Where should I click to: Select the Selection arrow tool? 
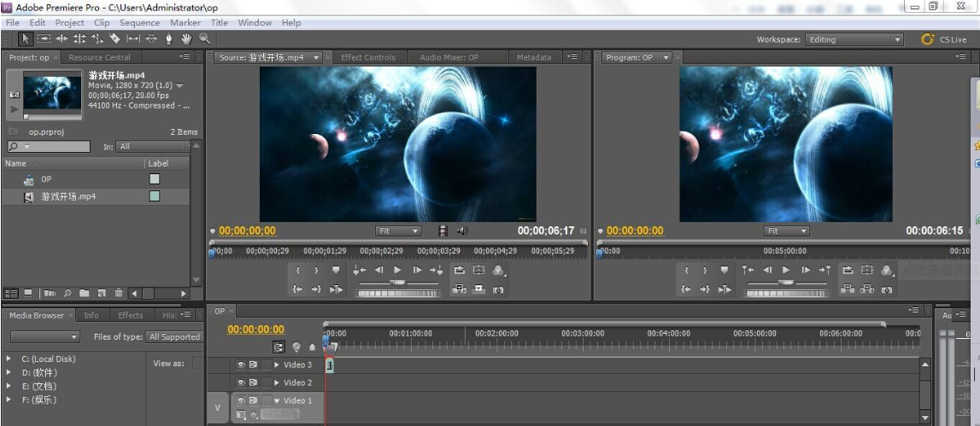(26, 38)
